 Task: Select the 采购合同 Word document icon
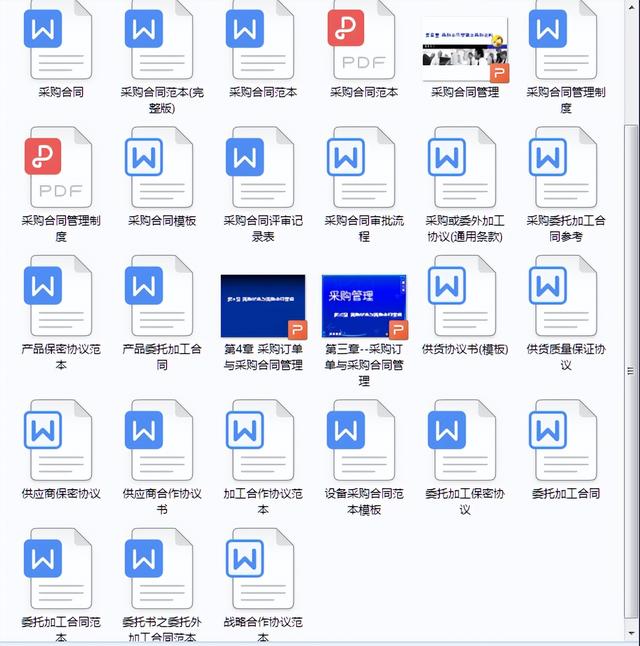pyautogui.click(x=58, y=41)
